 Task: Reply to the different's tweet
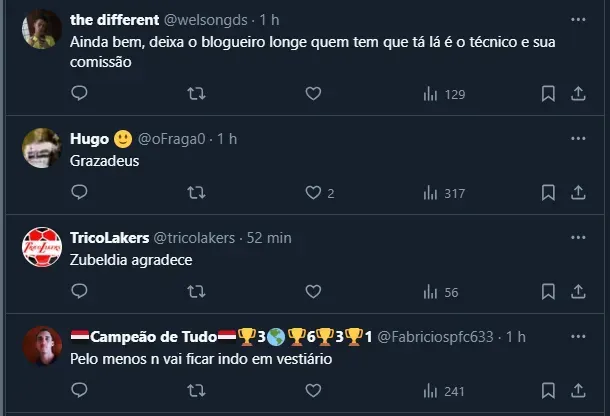(x=81, y=94)
